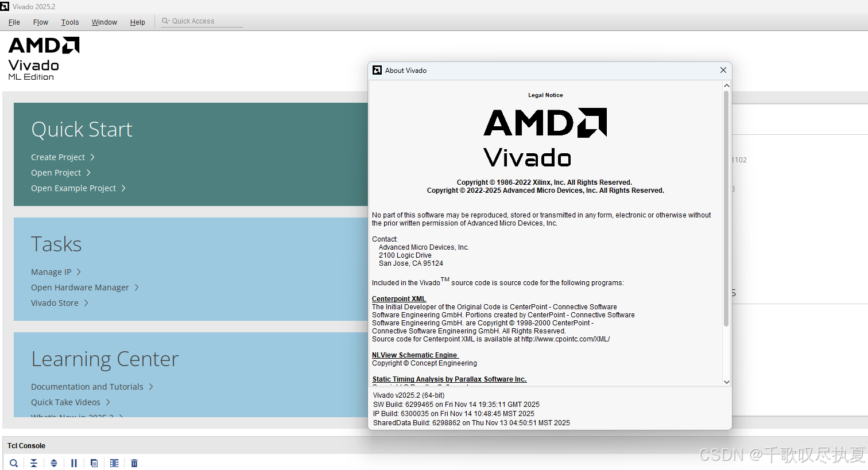The height and width of the screenshot is (470, 868).
Task: Open the Flow menu
Action: click(x=41, y=22)
